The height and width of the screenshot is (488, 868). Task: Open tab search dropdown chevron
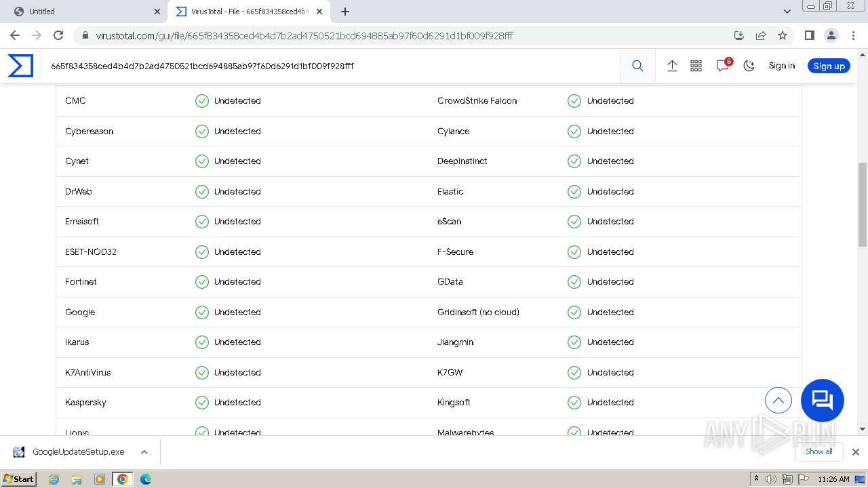(x=787, y=12)
